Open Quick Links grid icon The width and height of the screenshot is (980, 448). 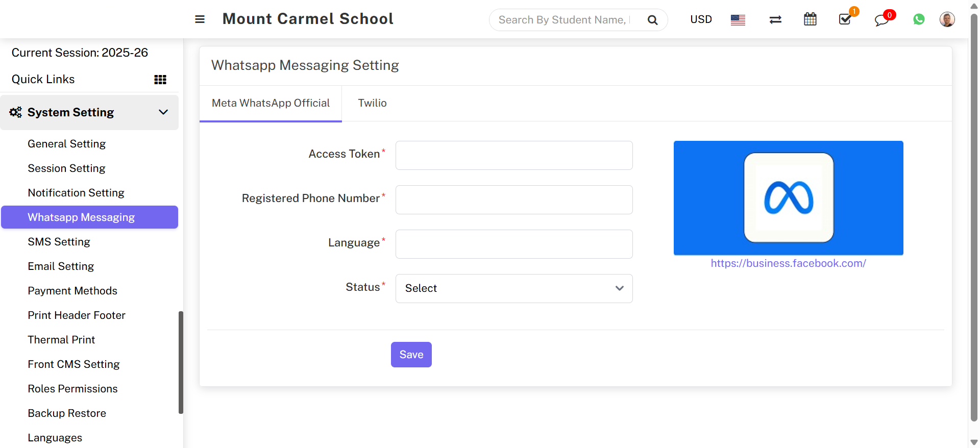[160, 80]
